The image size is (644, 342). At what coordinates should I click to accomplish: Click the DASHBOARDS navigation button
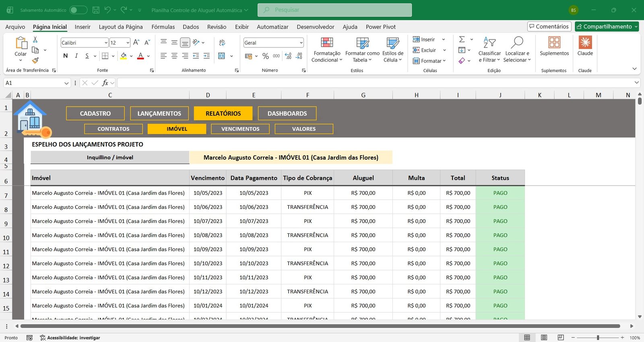pos(287,113)
